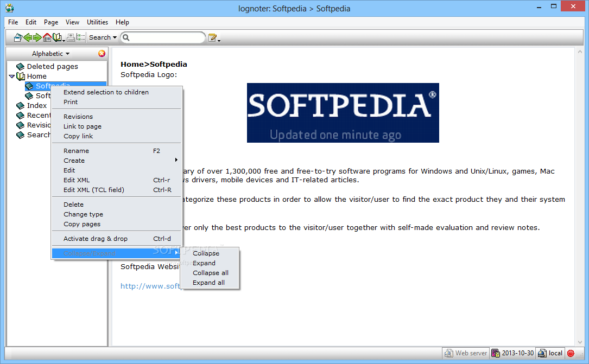Open the Help menu

(122, 22)
